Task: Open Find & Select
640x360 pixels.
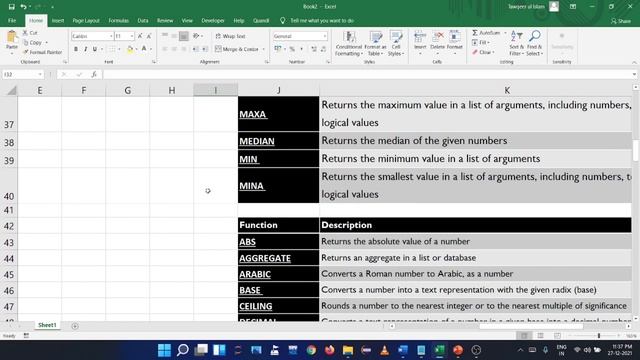Action: tap(534, 43)
